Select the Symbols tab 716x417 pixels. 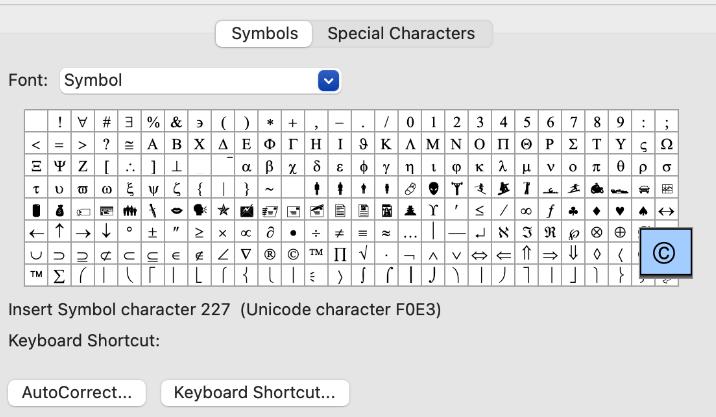264,33
